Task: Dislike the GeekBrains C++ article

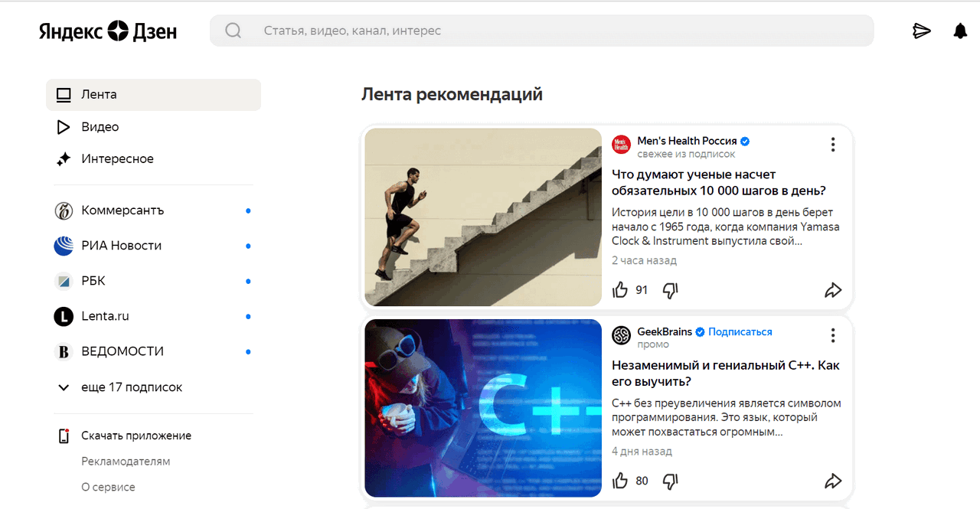Action: [670, 481]
